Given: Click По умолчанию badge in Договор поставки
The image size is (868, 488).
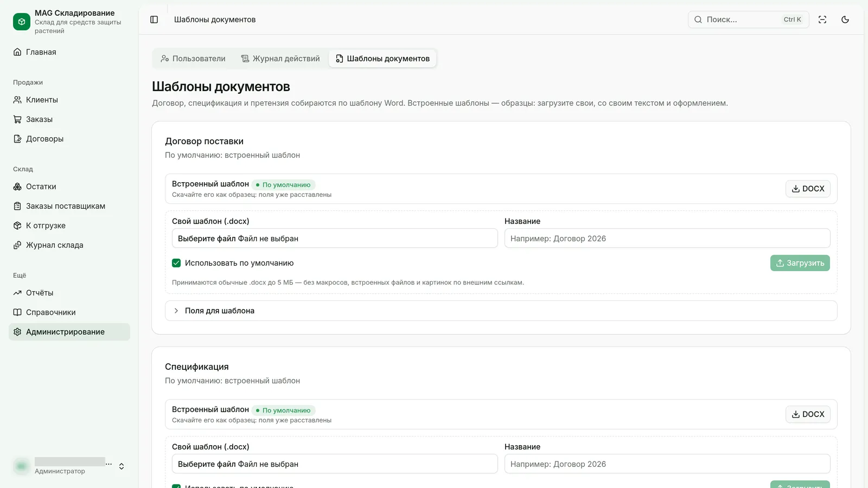Looking at the screenshot, I should tap(283, 185).
